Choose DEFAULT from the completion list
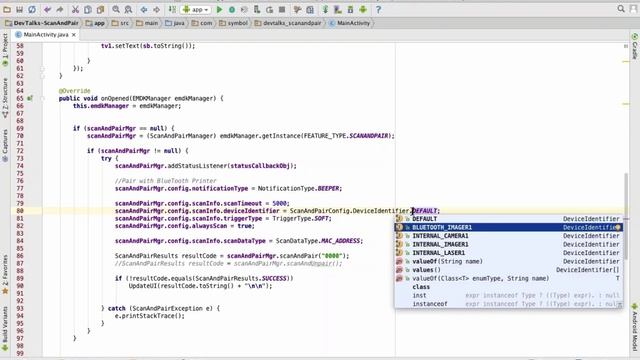Viewport: 640px width, 360px height. 508,219
